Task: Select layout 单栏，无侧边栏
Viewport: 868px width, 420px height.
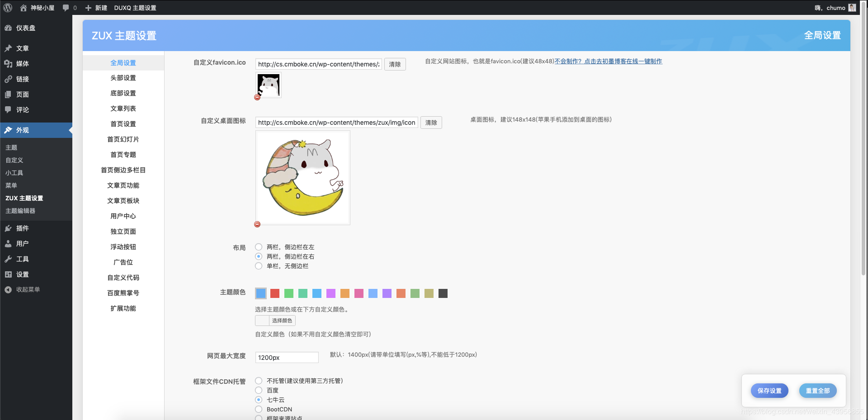Action: point(259,266)
